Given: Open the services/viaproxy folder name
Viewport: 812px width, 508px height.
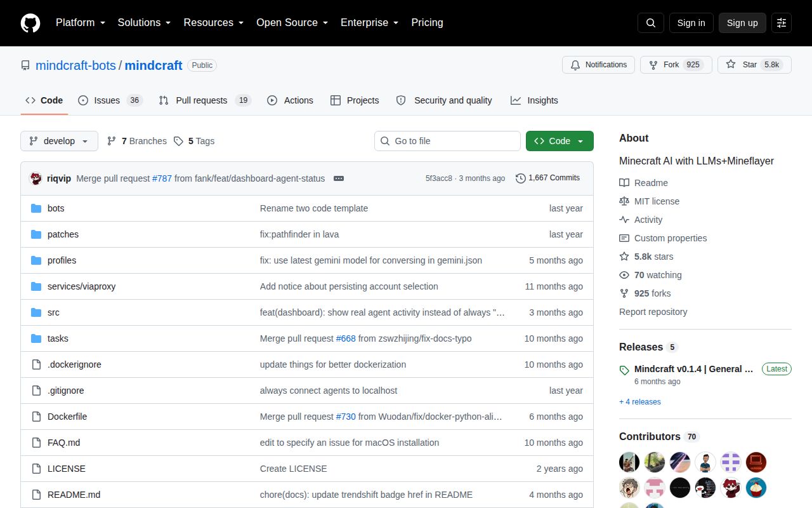Looking at the screenshot, I should tap(81, 286).
